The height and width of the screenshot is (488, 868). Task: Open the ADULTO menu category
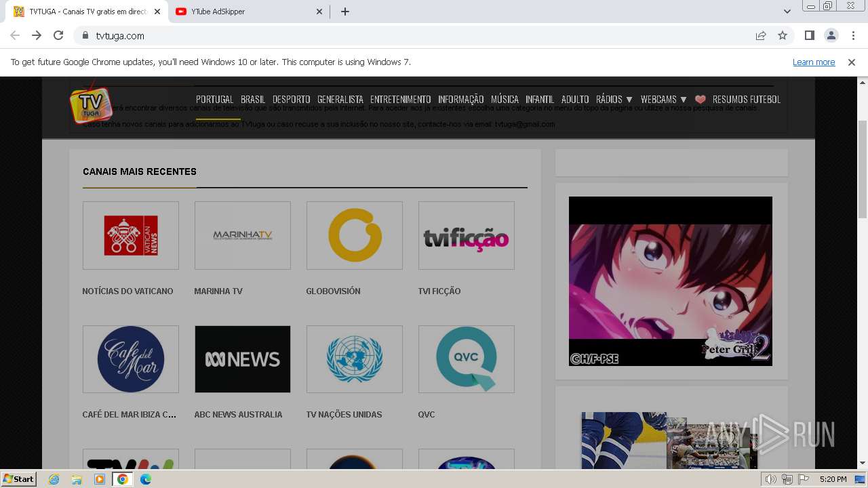[x=575, y=100]
